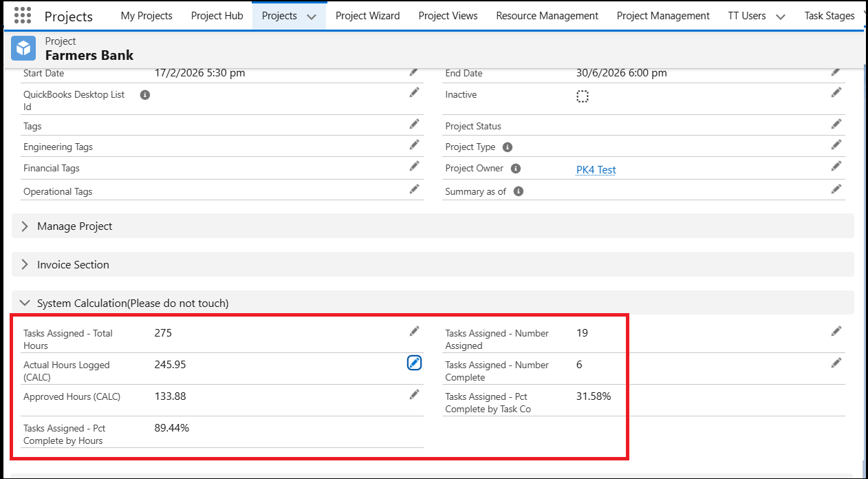Click the Number Complete value 6
This screenshot has width=868, height=479.
(x=579, y=365)
